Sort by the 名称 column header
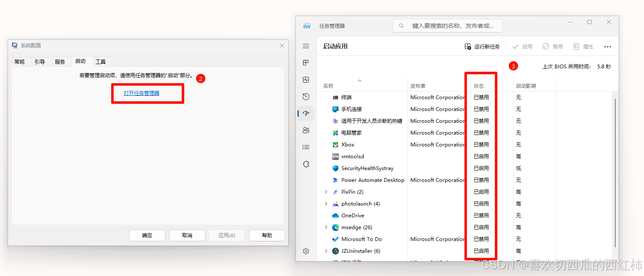This screenshot has width=644, height=276. click(328, 86)
